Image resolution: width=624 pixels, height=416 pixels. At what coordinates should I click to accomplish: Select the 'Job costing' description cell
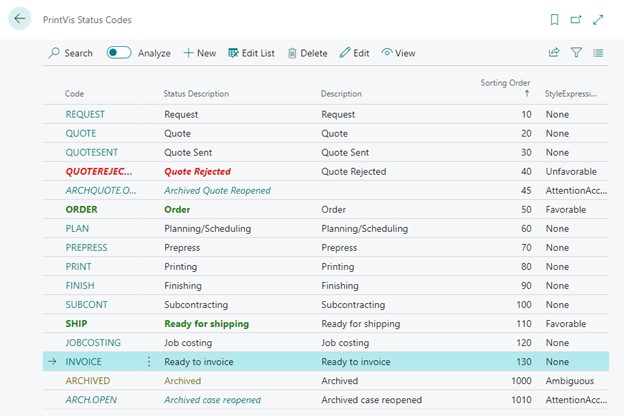(345, 343)
